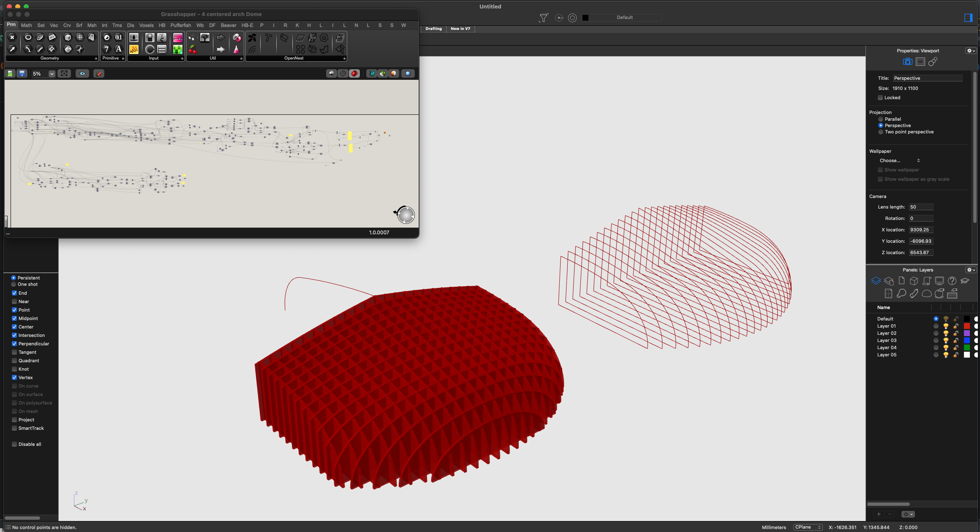Hide Layer 02 using its lightbulb

point(946,333)
